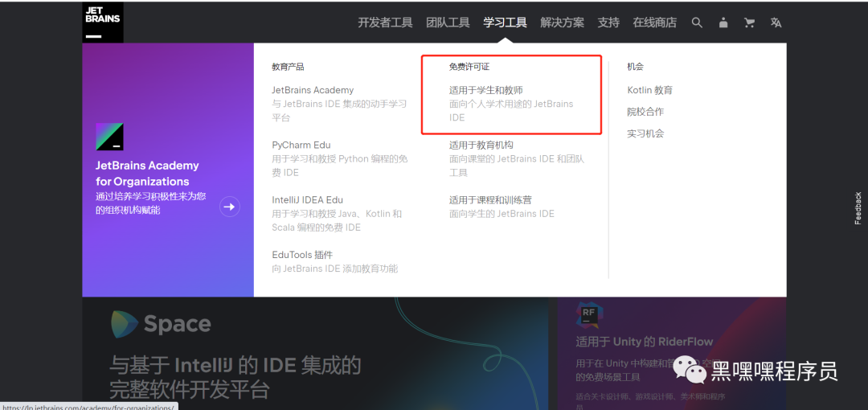Click description 面向课堂的 JetBrains IDE 和团队工具
This screenshot has width=868, height=410.
pos(517,166)
